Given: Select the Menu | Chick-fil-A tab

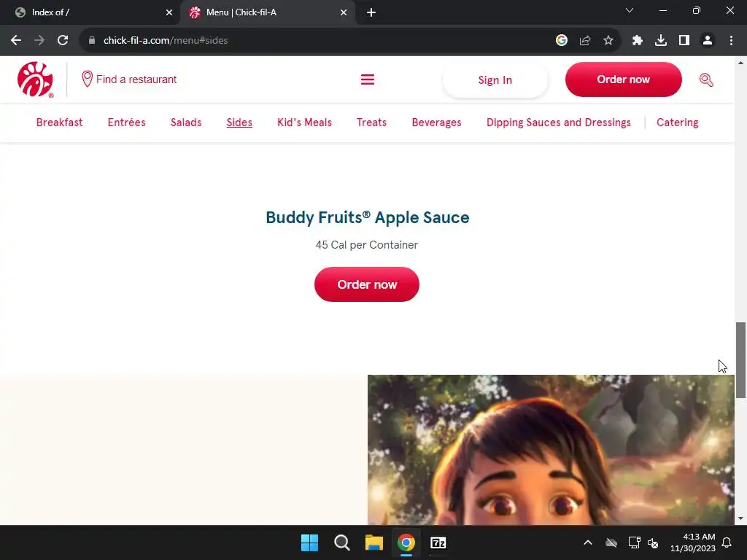Looking at the screenshot, I should point(267,13).
